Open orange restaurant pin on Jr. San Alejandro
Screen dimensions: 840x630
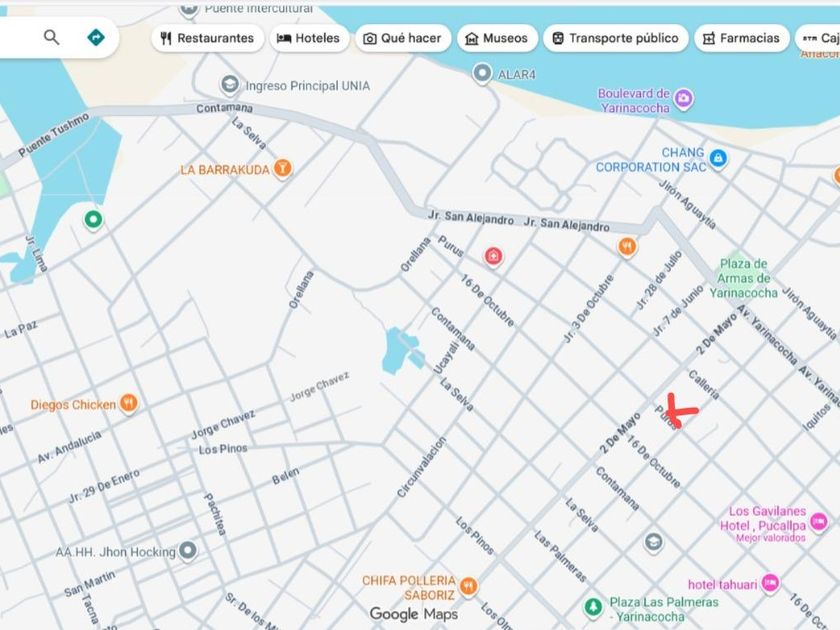627,247
